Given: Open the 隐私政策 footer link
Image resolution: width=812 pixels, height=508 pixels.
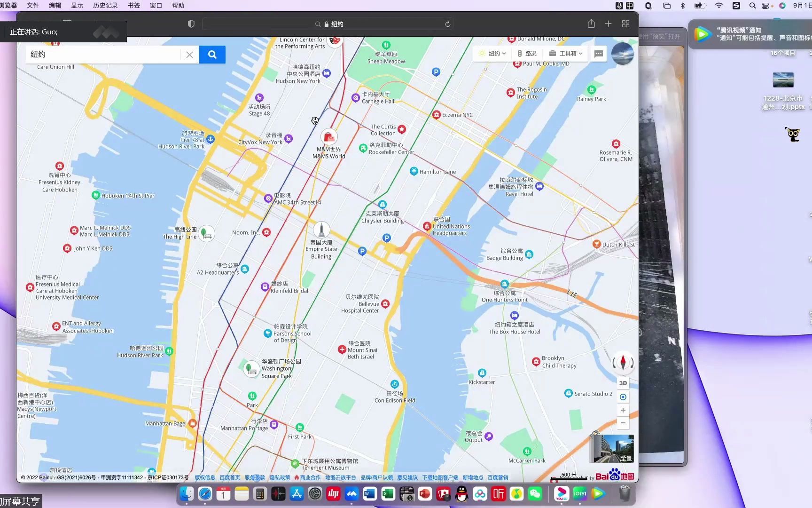Looking at the screenshot, I should coord(280,477).
